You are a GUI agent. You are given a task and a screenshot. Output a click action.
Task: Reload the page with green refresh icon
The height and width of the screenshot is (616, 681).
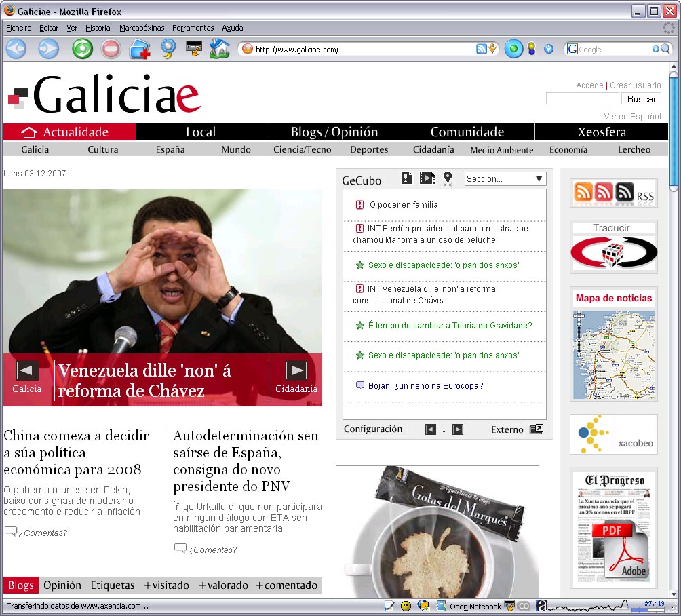point(82,49)
